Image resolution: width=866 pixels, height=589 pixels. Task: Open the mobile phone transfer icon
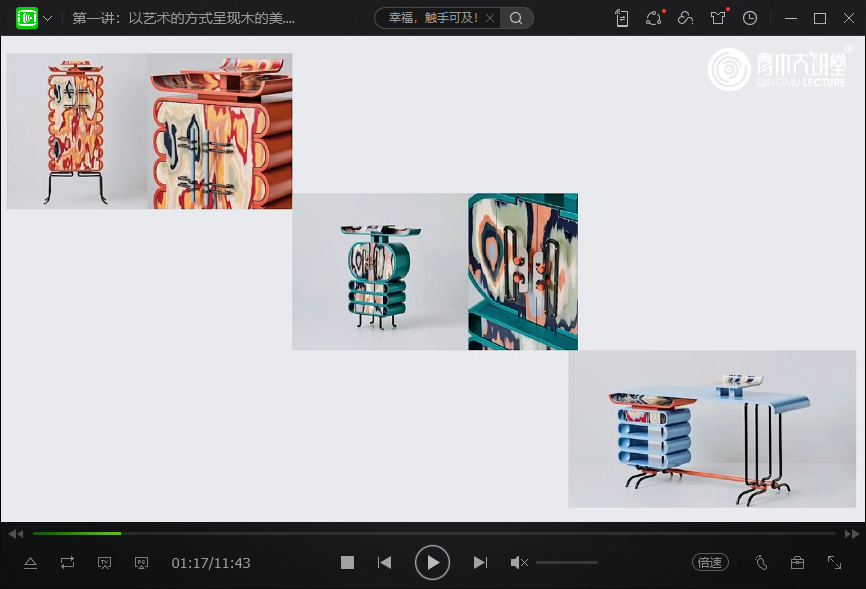point(622,18)
